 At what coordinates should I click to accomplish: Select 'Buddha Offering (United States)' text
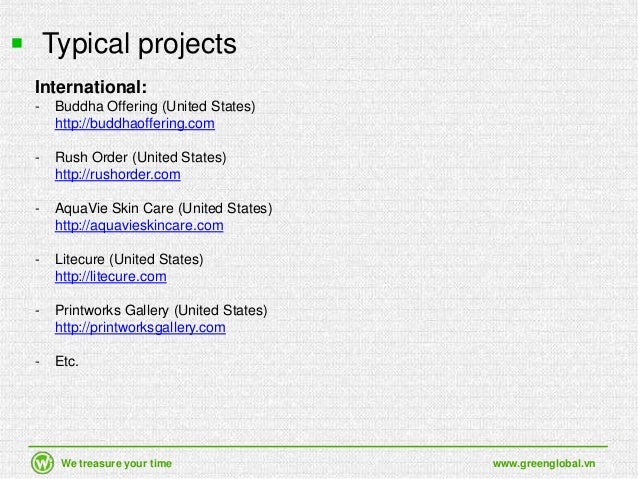(155, 107)
